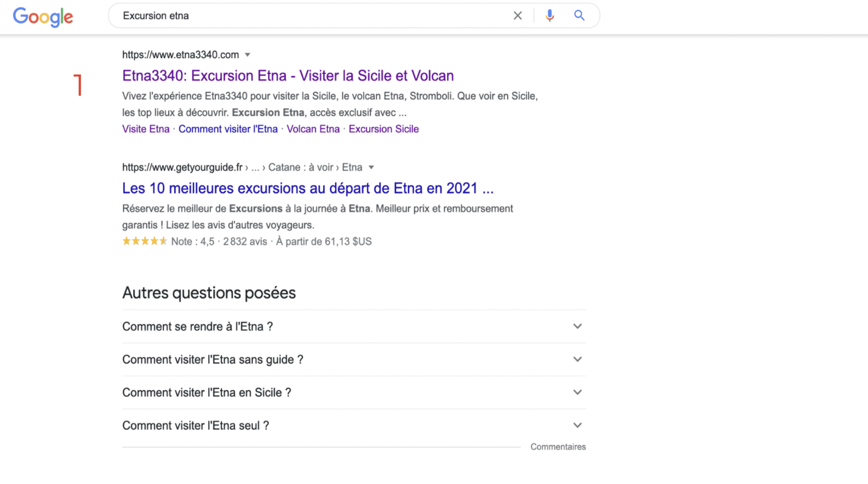Open the 'Comment visiter l'Etna' sitelink

click(x=228, y=129)
